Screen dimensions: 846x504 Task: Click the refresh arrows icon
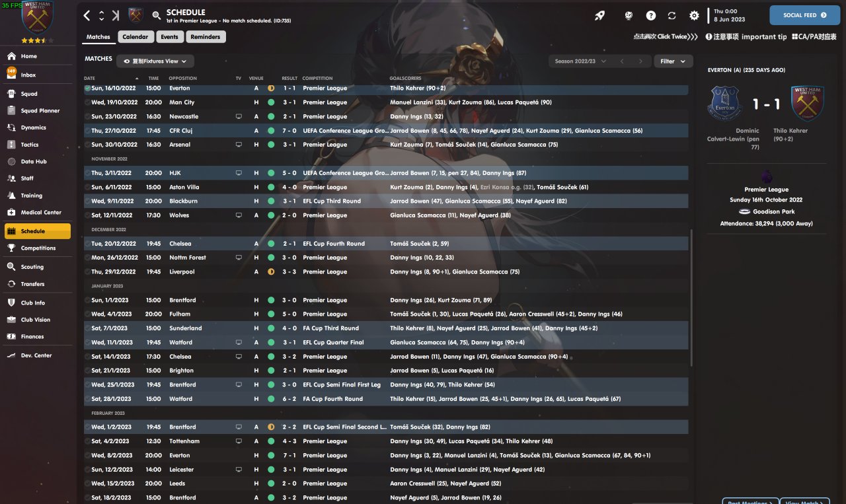coord(672,15)
